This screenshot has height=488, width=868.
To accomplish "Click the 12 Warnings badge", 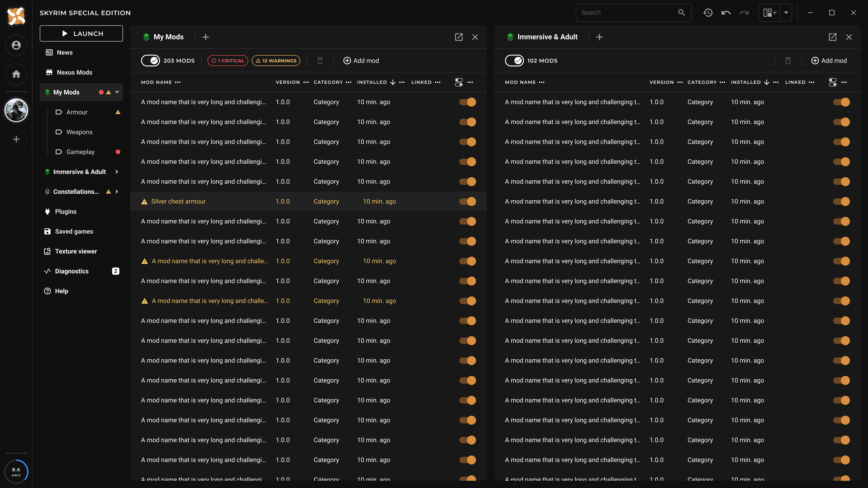I will 276,61.
